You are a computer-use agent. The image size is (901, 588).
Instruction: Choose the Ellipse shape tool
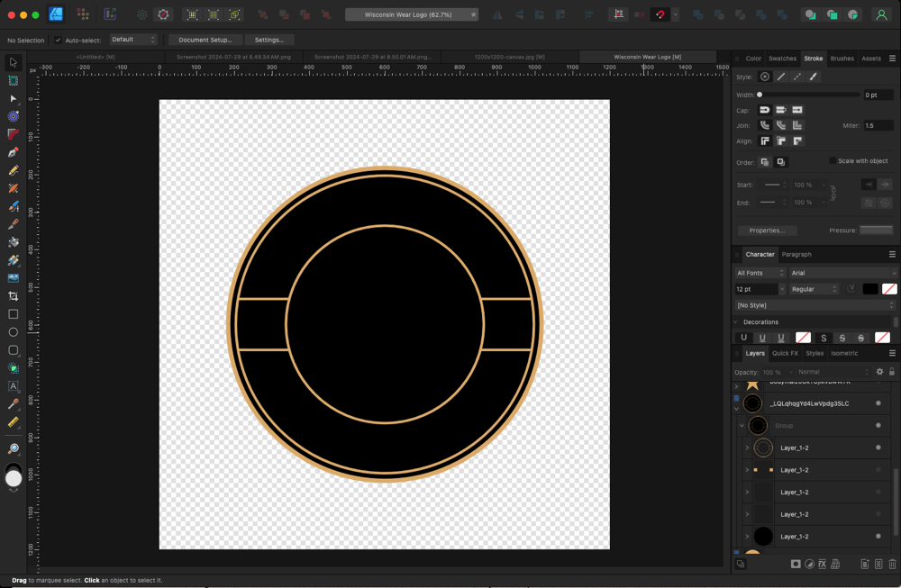tap(14, 332)
